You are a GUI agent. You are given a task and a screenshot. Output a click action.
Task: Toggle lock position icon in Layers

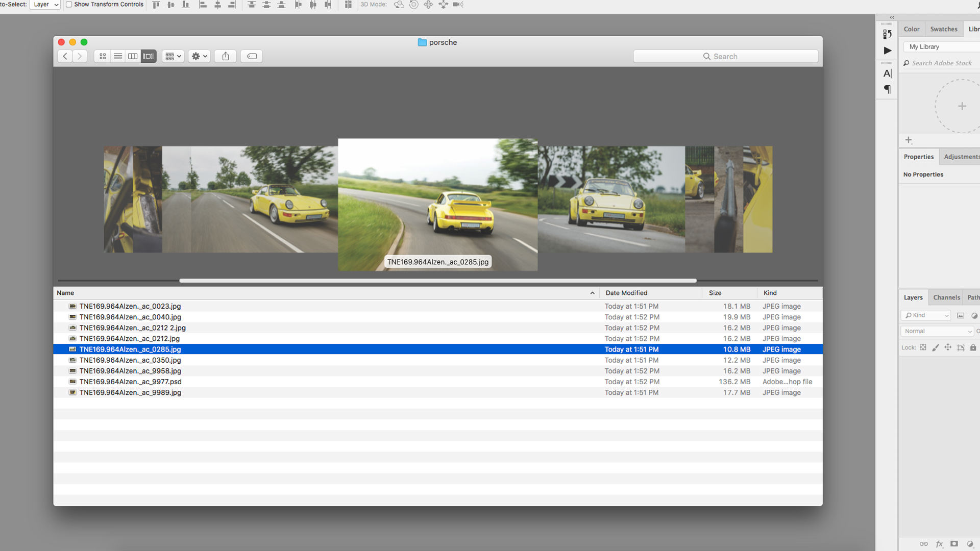(948, 348)
